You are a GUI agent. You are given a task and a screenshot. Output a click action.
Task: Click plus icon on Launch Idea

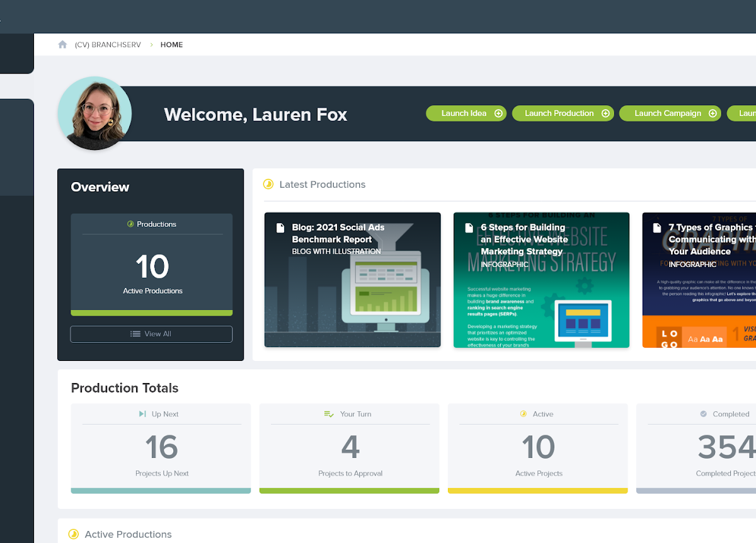[x=498, y=113]
